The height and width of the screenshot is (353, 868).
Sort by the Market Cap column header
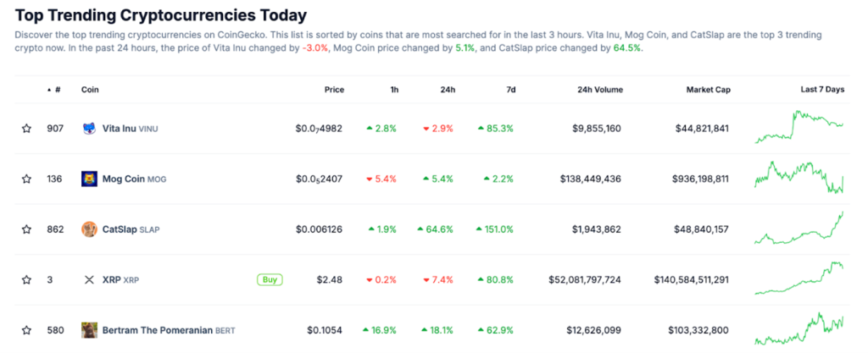tap(708, 90)
